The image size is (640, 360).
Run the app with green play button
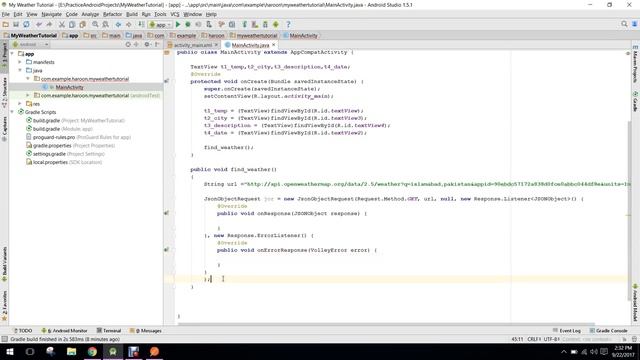click(178, 24)
